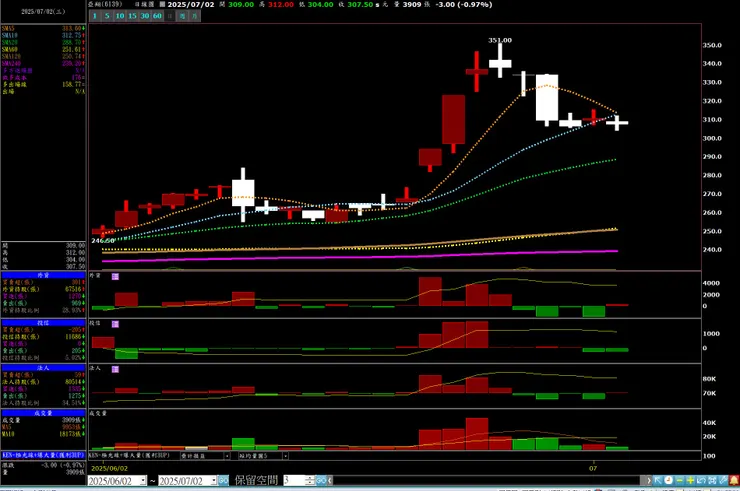Click the SMA60 legend entry
Screen dimensions: 740x491
(x=43, y=49)
